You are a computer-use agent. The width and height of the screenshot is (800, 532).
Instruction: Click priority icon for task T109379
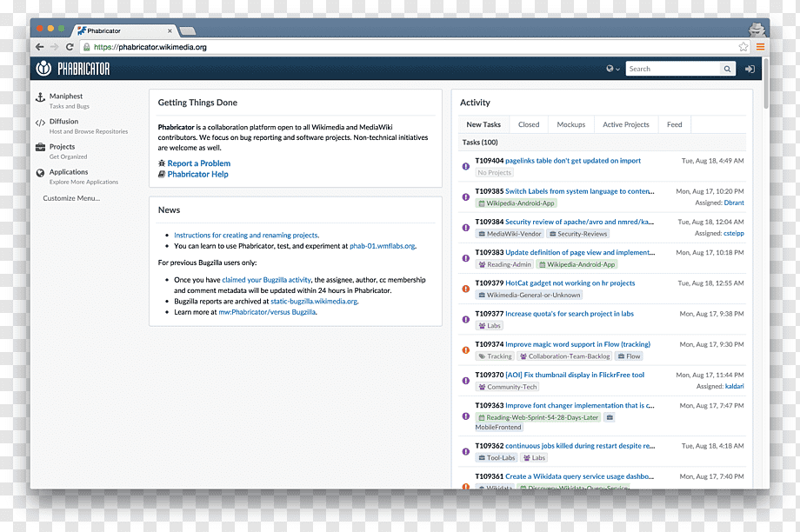pyautogui.click(x=466, y=289)
